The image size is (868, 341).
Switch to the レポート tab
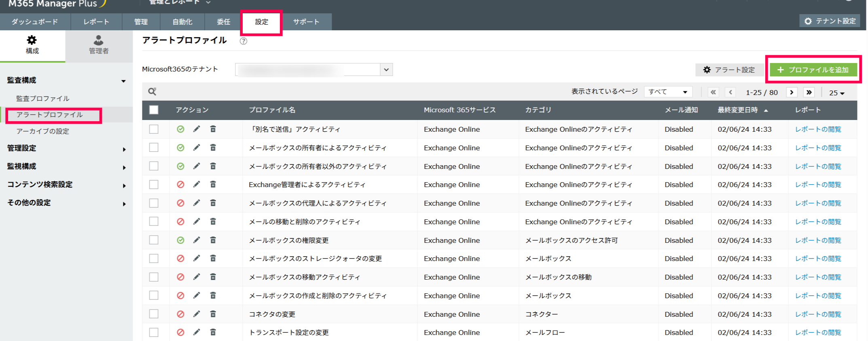coord(96,22)
